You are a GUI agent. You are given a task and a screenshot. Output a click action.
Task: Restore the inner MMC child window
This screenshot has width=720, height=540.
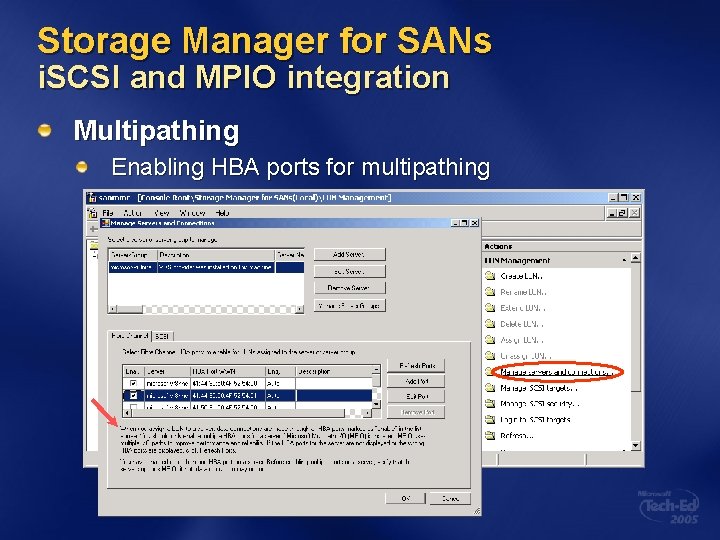(623, 213)
